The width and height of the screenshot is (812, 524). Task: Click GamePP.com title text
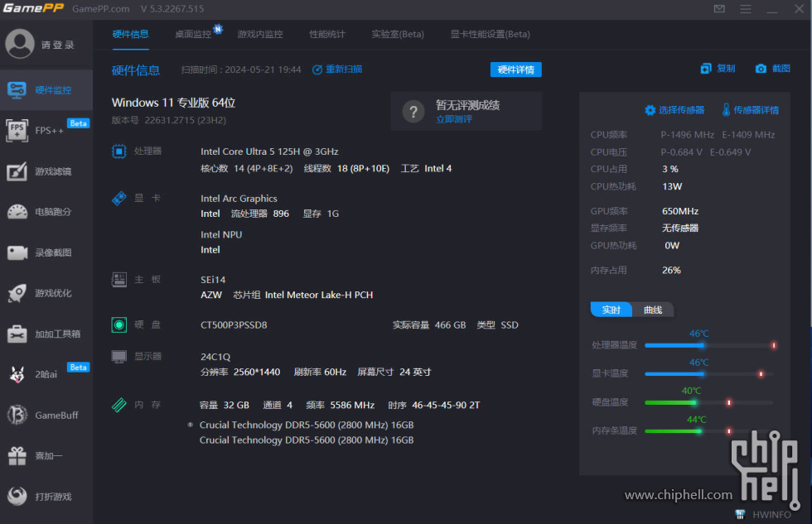point(101,9)
